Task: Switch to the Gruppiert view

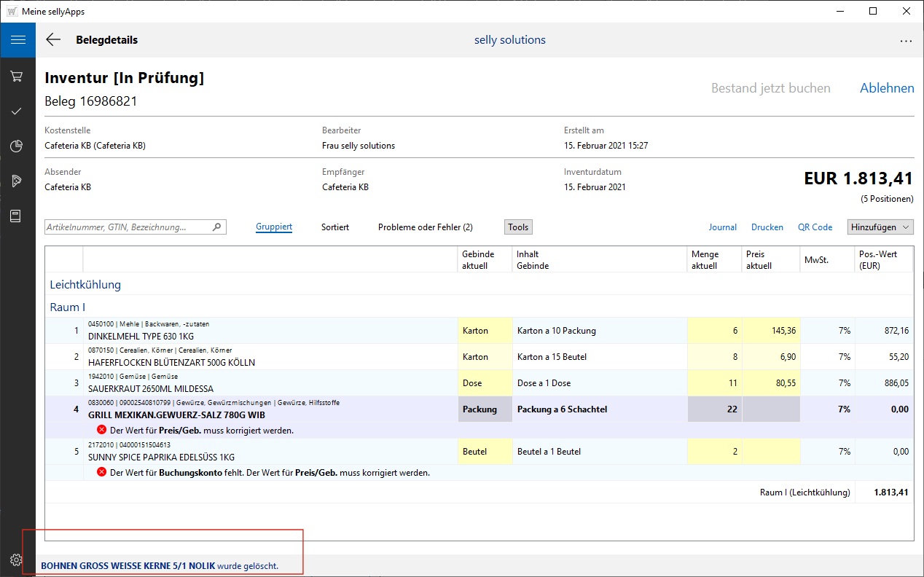Action: tap(274, 227)
